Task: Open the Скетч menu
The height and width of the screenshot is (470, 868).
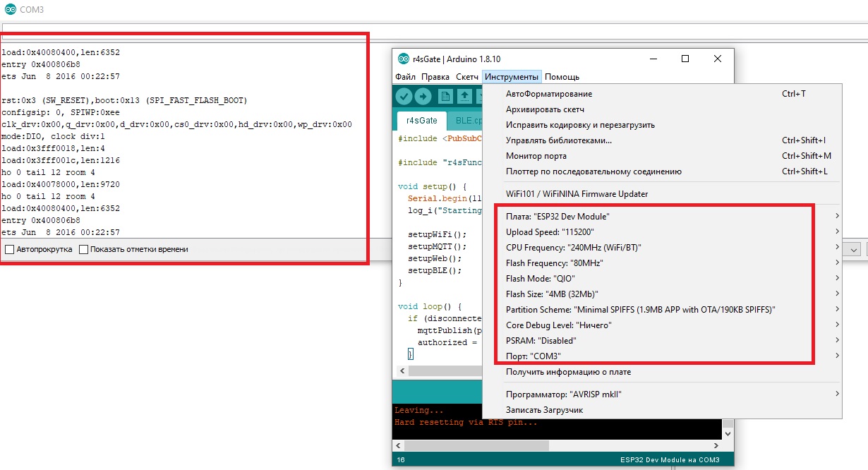Action: click(x=467, y=76)
